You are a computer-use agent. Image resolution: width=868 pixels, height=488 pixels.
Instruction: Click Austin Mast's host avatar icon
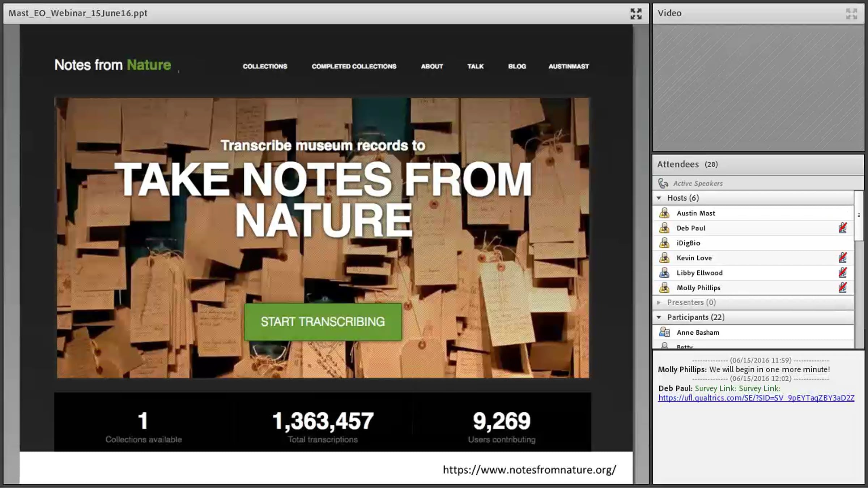664,213
